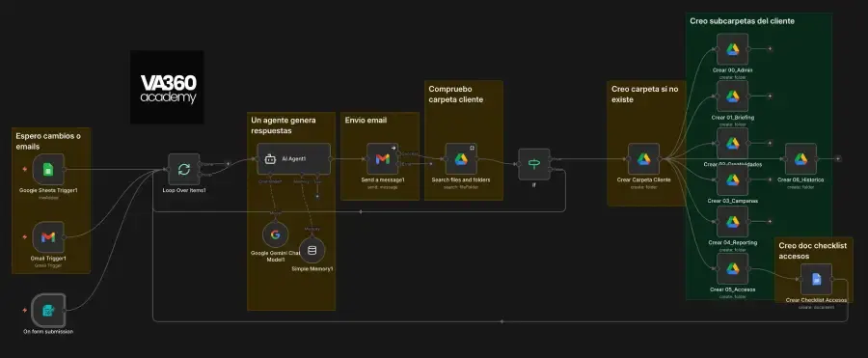Viewport: 868px width, 358px height.
Task: Open the Crear Carpeta Cliente node
Action: (643, 159)
